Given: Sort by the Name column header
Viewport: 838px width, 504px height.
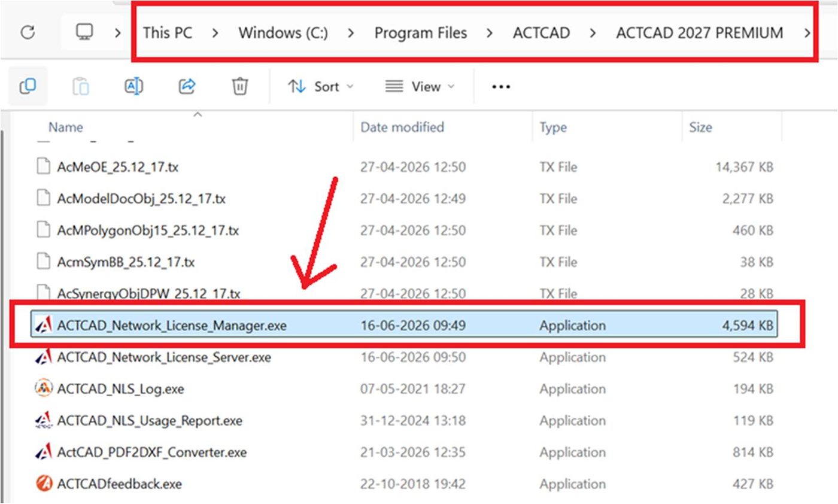Looking at the screenshot, I should (x=66, y=127).
